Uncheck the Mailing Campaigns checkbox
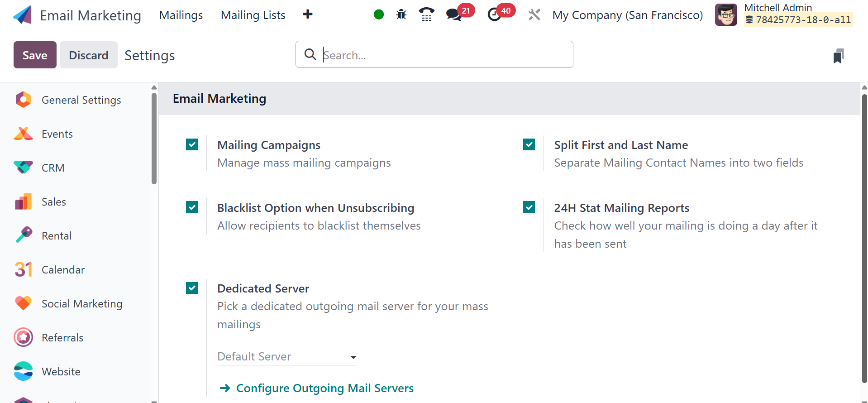868x403 pixels. tap(192, 144)
